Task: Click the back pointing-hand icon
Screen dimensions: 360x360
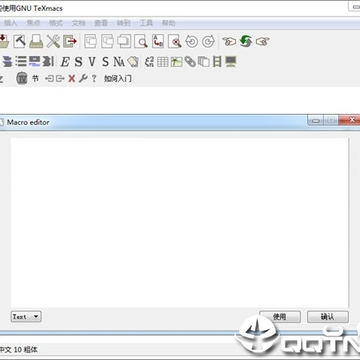Action: 229,41
